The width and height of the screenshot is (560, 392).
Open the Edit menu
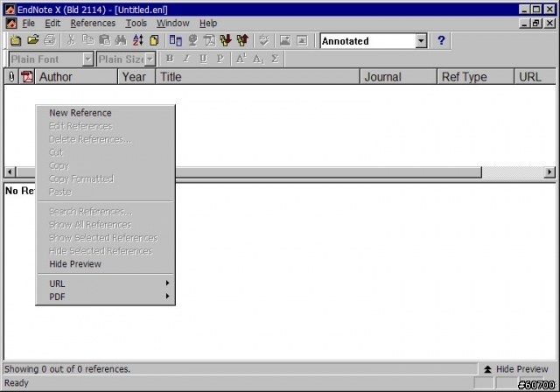(52, 24)
